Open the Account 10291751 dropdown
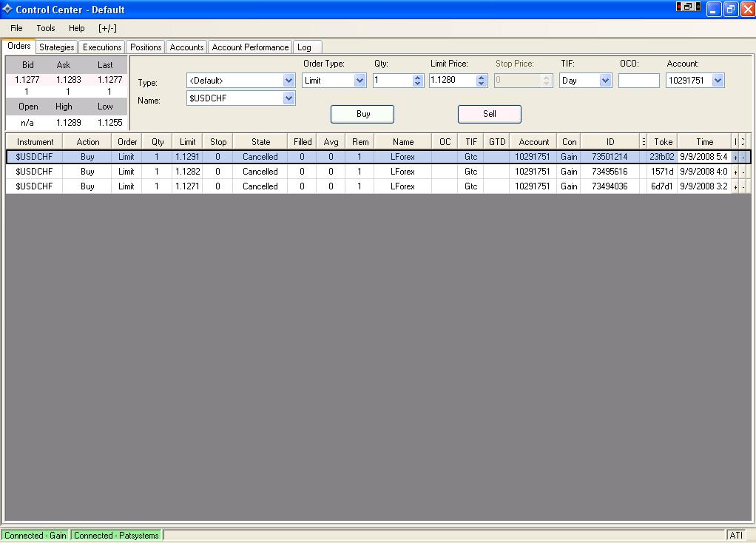This screenshot has width=756, height=543. tap(718, 81)
